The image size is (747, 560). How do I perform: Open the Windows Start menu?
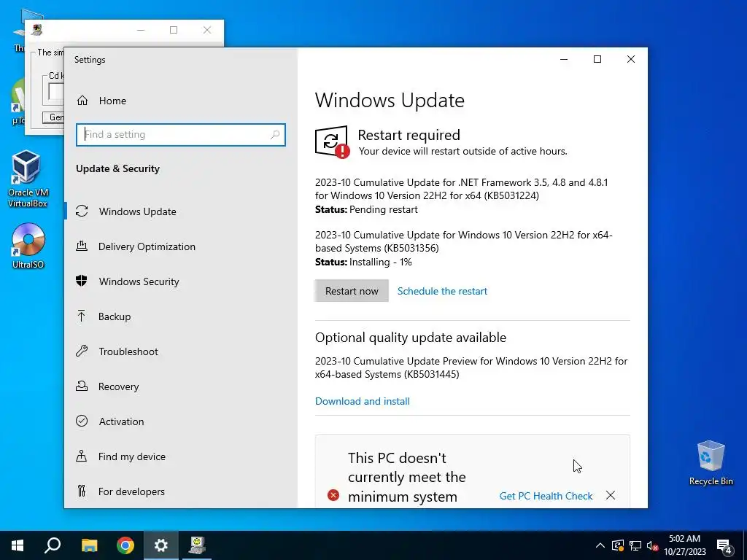pos(18,545)
